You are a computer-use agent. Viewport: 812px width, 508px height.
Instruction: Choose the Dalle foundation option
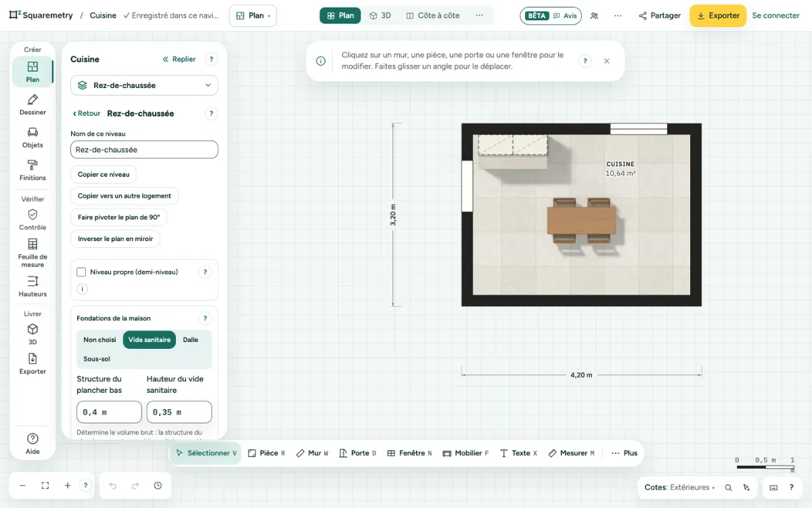coord(191,340)
